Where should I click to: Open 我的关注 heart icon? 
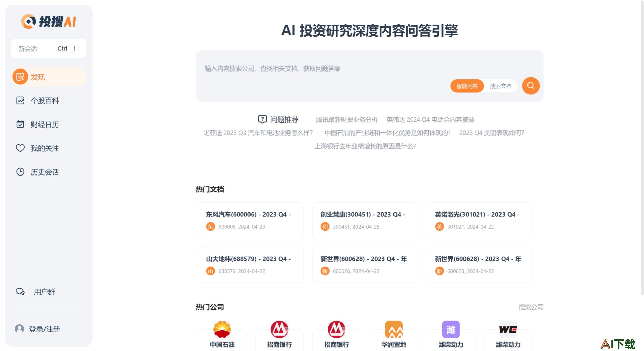point(20,148)
